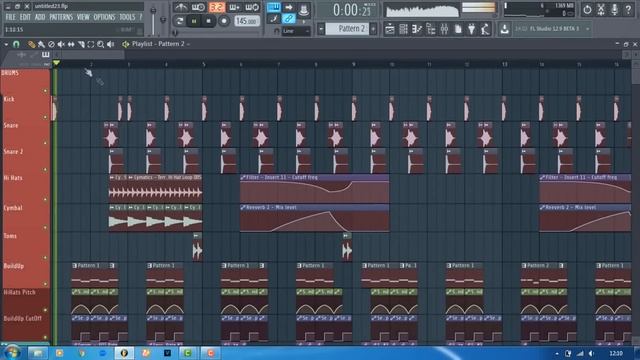Open the Channel rack window
Image resolution: width=640 pixels, height=360 pixels.
pyautogui.click(x=403, y=29)
